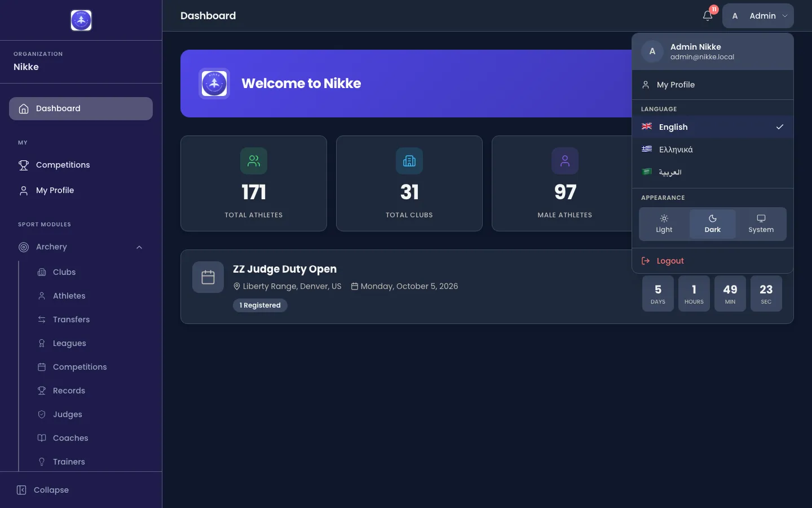The height and width of the screenshot is (508, 812).
Task: Click the 1 Registered badge
Action: pyautogui.click(x=260, y=305)
